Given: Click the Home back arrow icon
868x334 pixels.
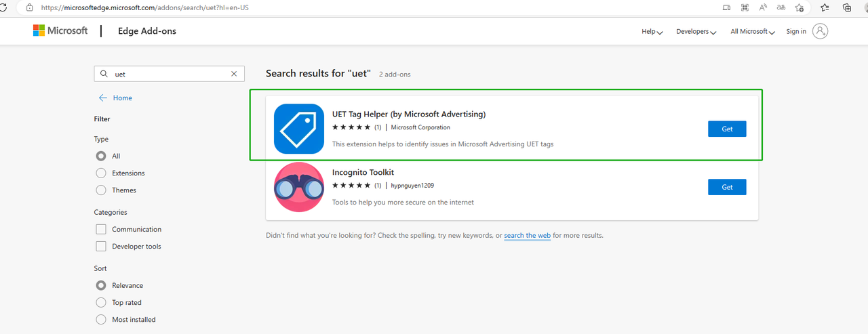Looking at the screenshot, I should pyautogui.click(x=103, y=98).
